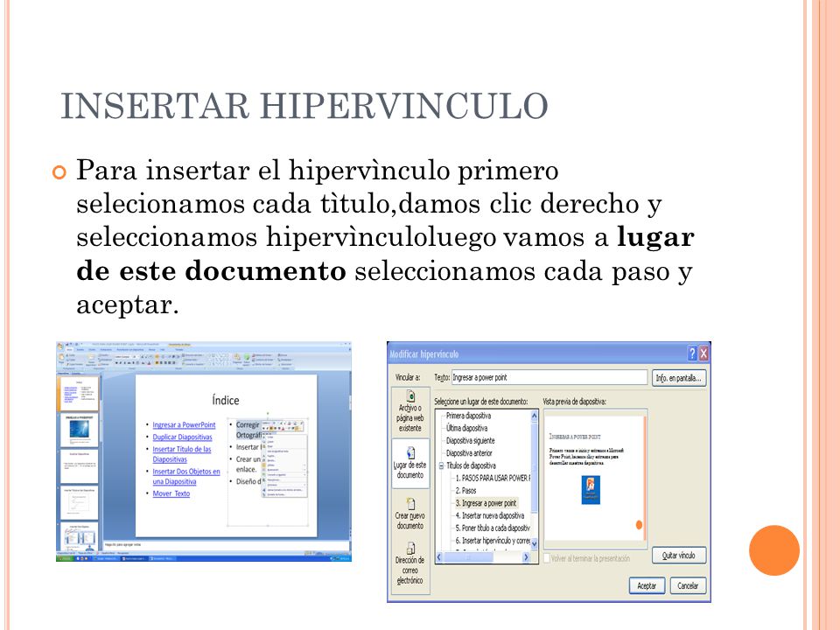Screen dimensions: 840x630
Task: Select slide 5. Poner título a cada diapositiva
Action: [x=493, y=528]
